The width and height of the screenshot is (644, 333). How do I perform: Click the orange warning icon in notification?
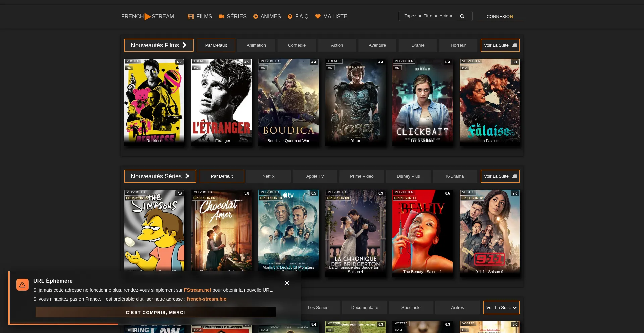click(x=22, y=285)
